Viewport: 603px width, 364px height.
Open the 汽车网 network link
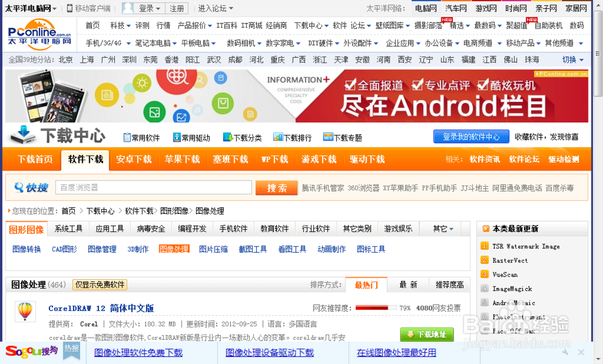456,8
